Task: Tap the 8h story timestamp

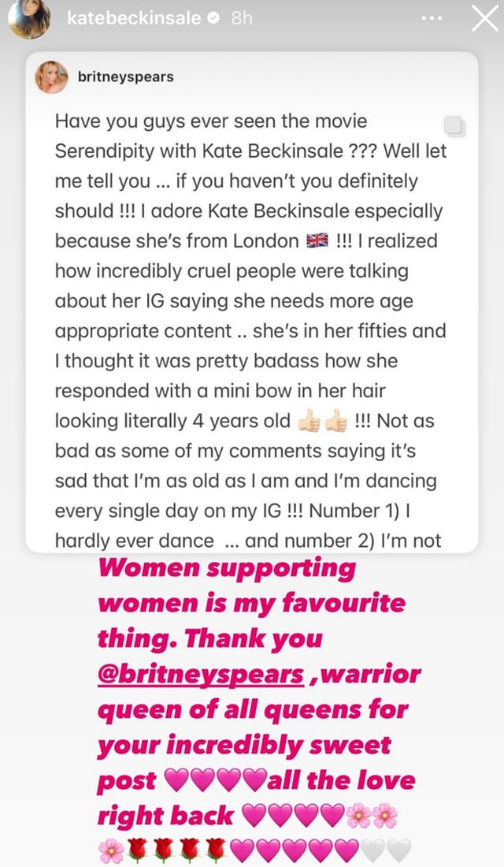Action: (241, 19)
